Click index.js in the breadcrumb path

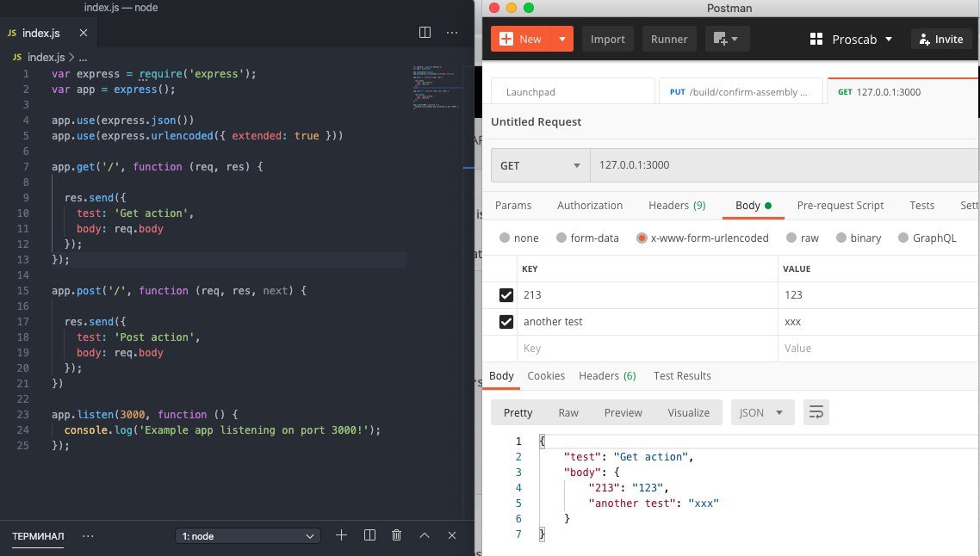pyautogui.click(x=46, y=57)
